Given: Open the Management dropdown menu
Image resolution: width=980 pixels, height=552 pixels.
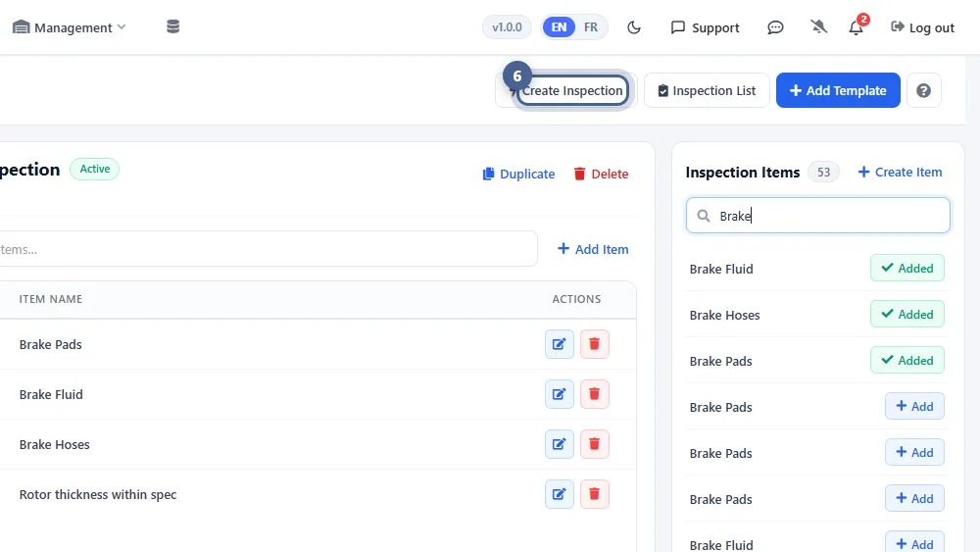Looking at the screenshot, I should point(70,27).
